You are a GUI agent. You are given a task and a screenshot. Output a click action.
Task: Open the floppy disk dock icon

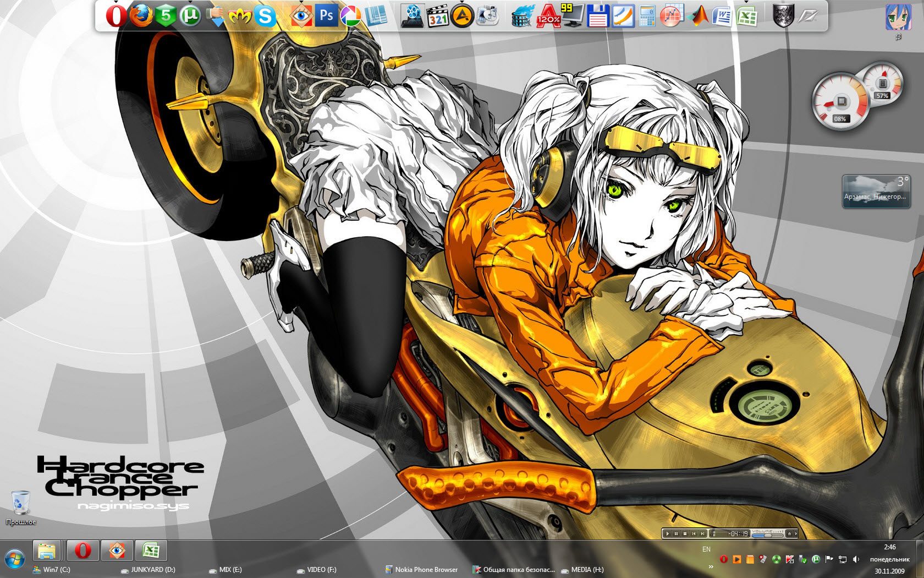[597, 15]
